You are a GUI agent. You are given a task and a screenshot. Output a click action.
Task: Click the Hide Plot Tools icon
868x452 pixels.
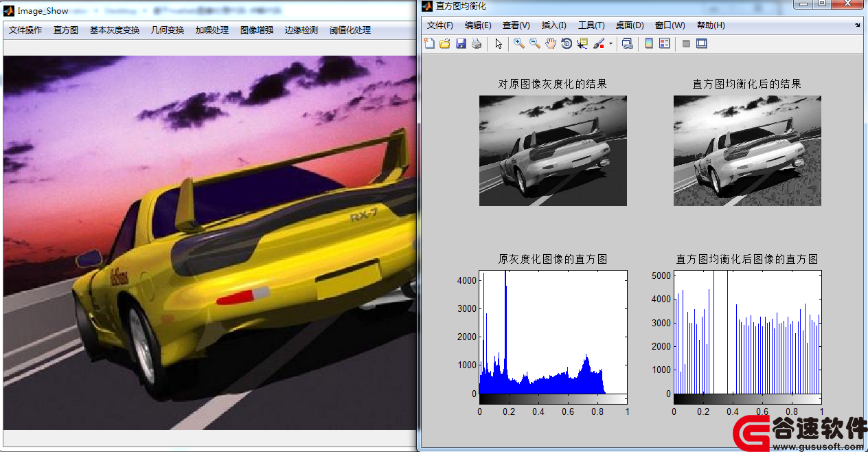tap(685, 44)
